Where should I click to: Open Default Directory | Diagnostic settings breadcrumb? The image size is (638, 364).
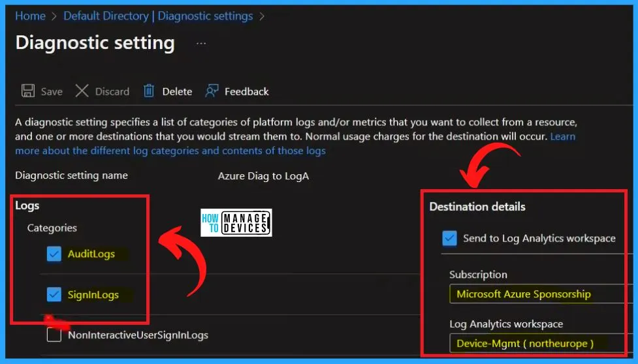click(158, 16)
